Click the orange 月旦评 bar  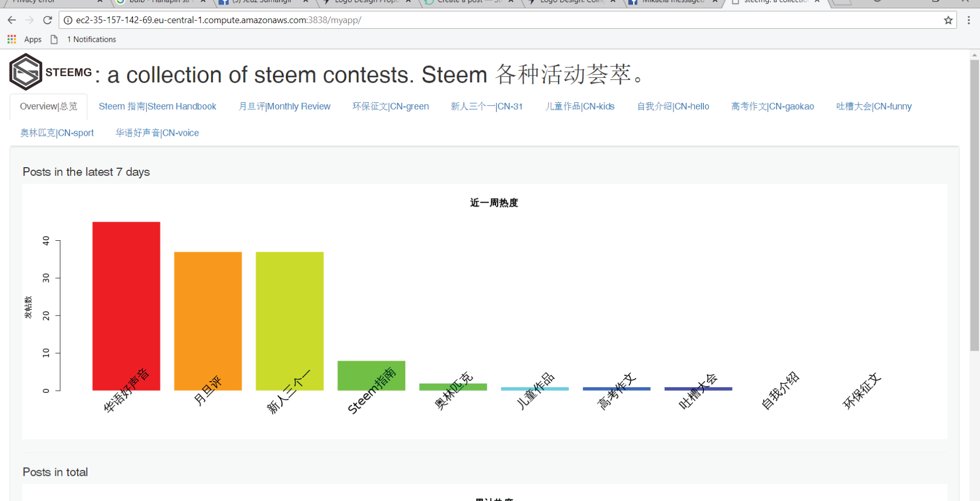pos(208,321)
